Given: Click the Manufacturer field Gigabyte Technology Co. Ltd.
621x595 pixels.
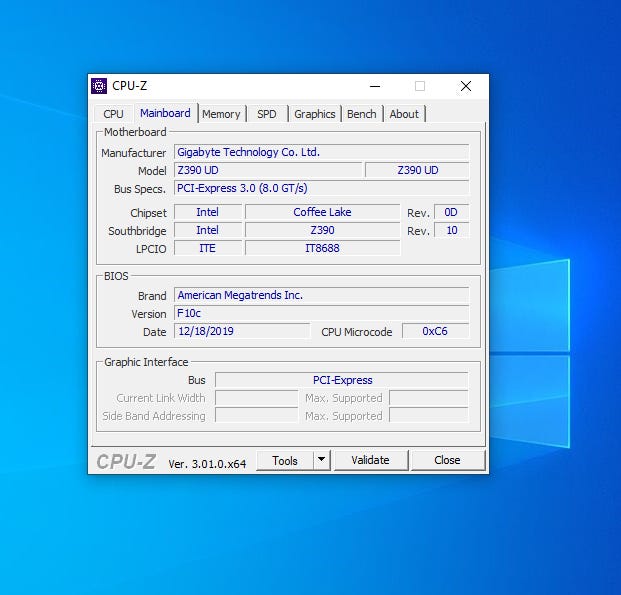Looking at the screenshot, I should pyautogui.click(x=322, y=152).
